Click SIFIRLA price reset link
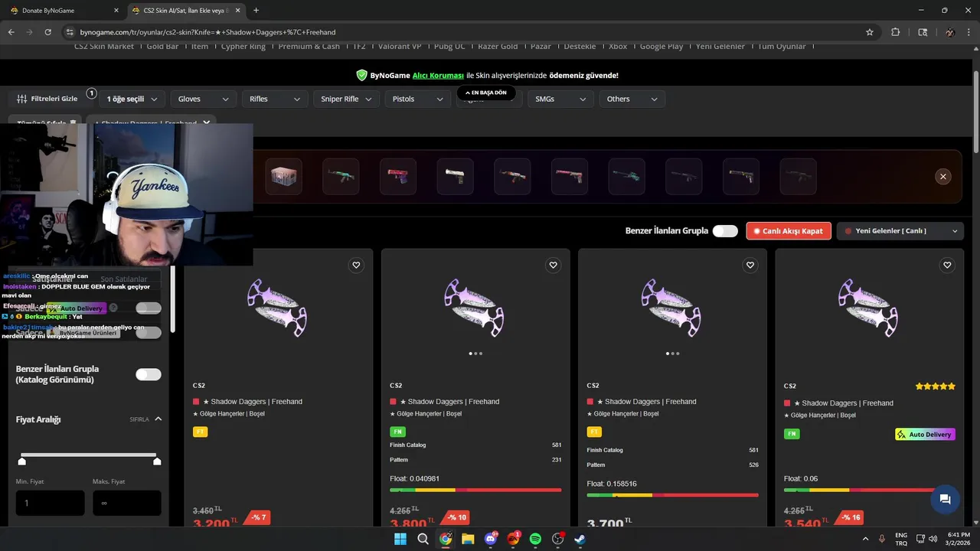Viewport: 980px width, 551px height. [139, 419]
